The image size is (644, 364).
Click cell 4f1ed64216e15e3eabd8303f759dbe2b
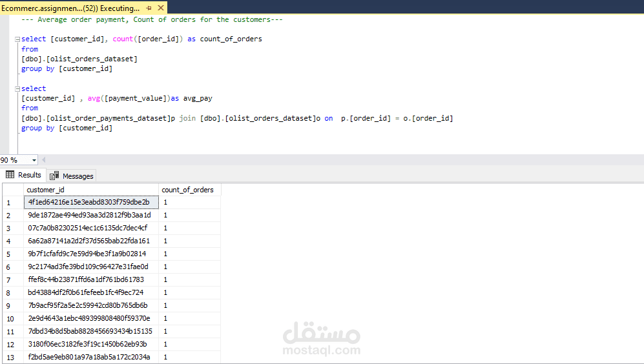(x=91, y=202)
